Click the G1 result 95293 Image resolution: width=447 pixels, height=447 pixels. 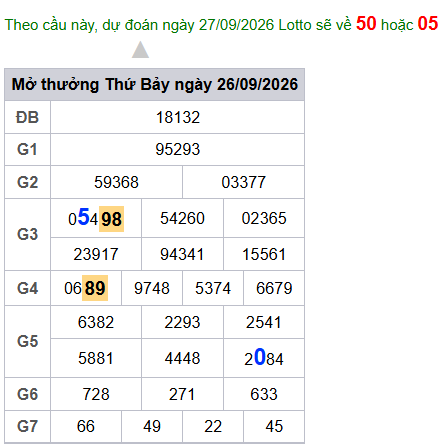coord(178,149)
